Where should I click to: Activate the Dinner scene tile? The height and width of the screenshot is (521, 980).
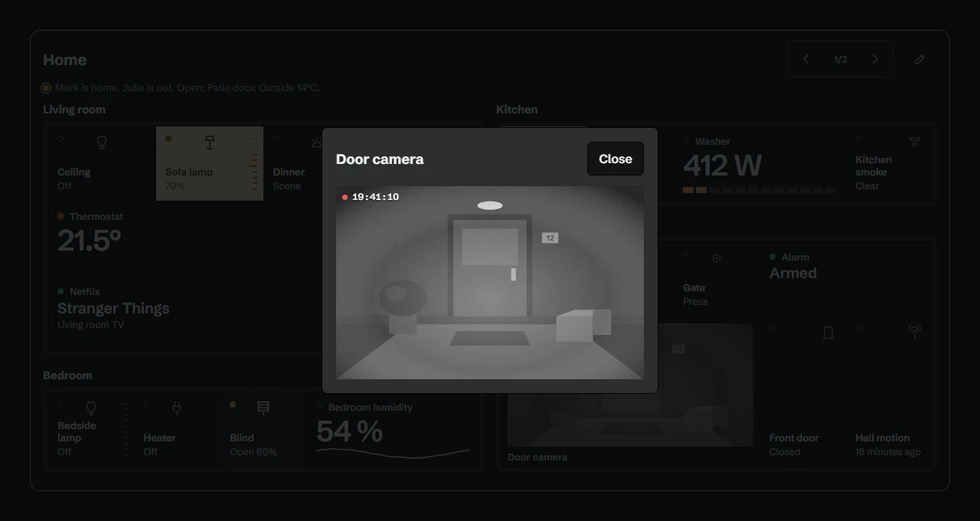(293, 164)
